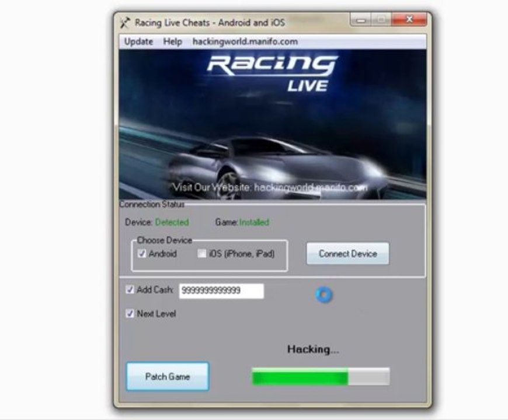Click the blue spinning loading icon
The image size is (508, 420).
point(323,295)
